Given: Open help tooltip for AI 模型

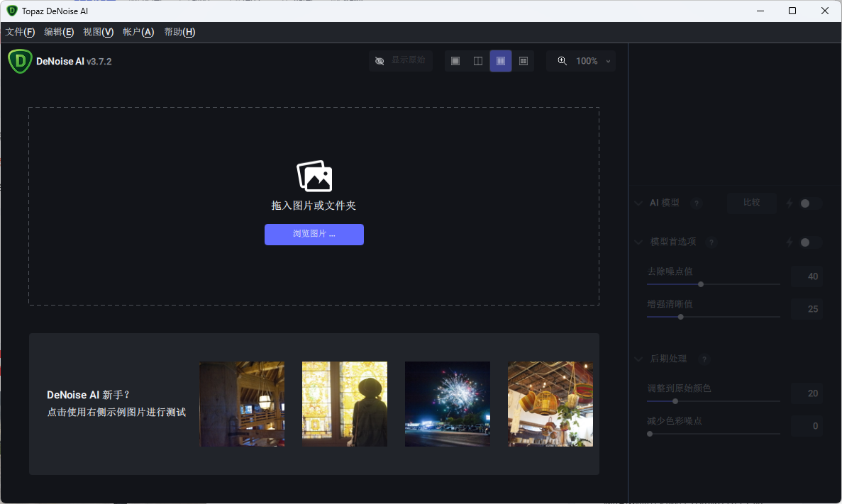Looking at the screenshot, I should click(x=697, y=203).
